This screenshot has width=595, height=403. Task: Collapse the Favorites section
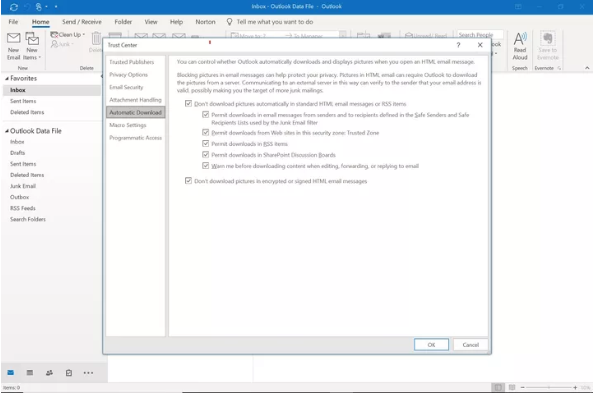pos(7,79)
